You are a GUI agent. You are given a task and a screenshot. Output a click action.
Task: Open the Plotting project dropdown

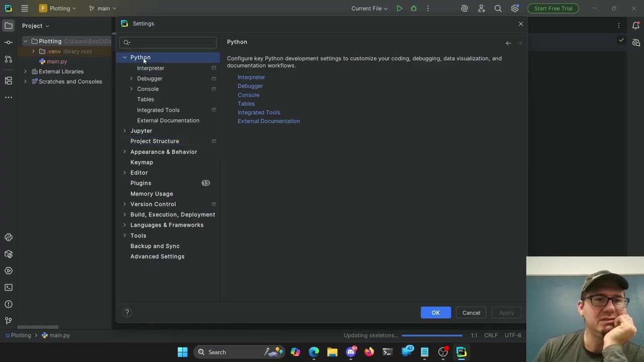[58, 9]
